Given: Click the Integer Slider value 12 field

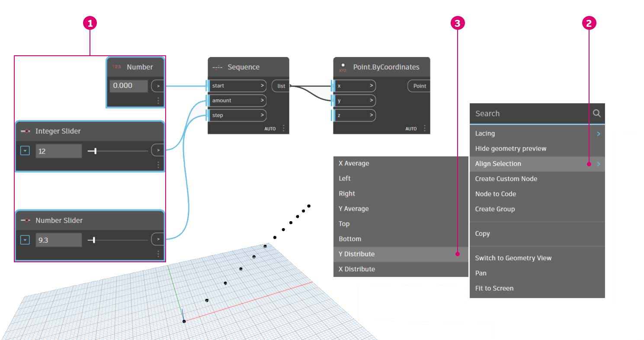Looking at the screenshot, I should pyautogui.click(x=58, y=151).
